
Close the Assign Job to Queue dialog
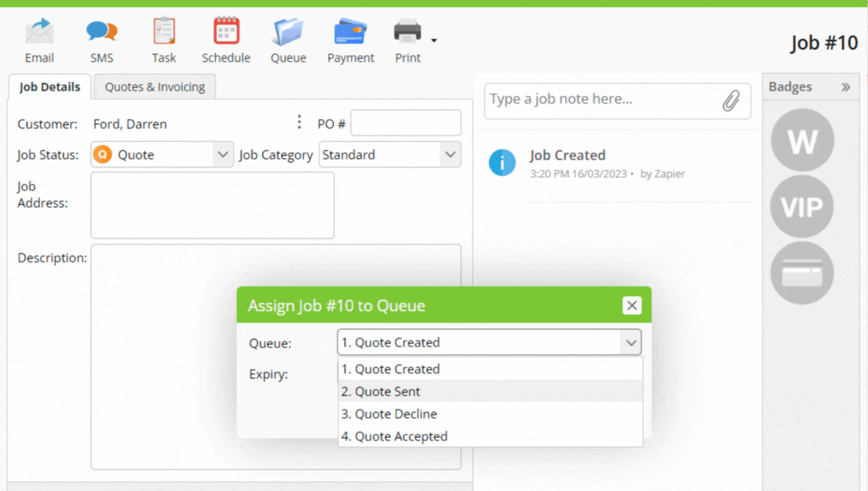pyautogui.click(x=631, y=305)
